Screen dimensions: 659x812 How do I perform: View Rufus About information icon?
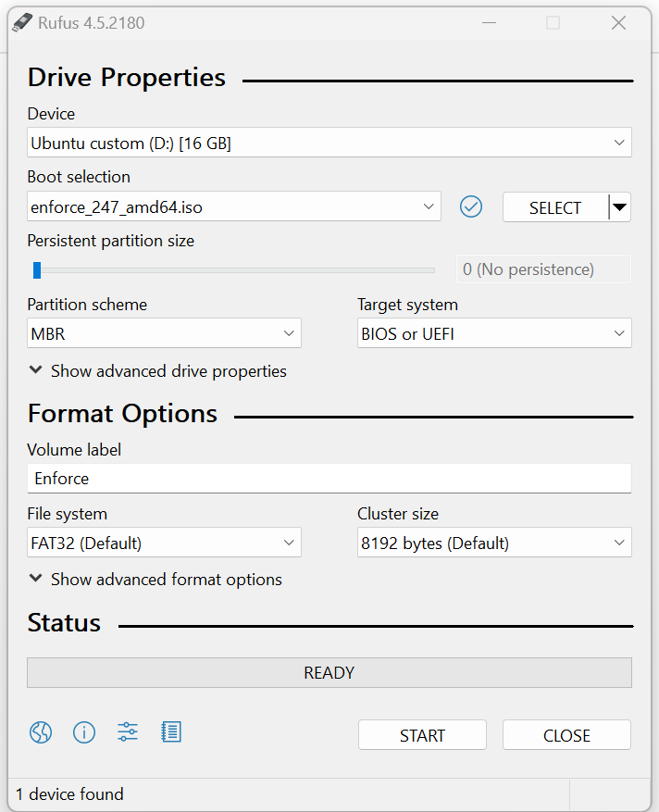point(83,731)
